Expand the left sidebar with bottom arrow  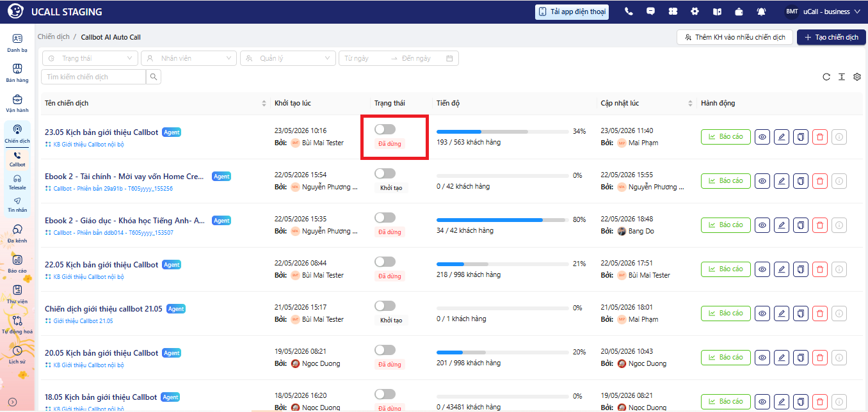(x=12, y=402)
